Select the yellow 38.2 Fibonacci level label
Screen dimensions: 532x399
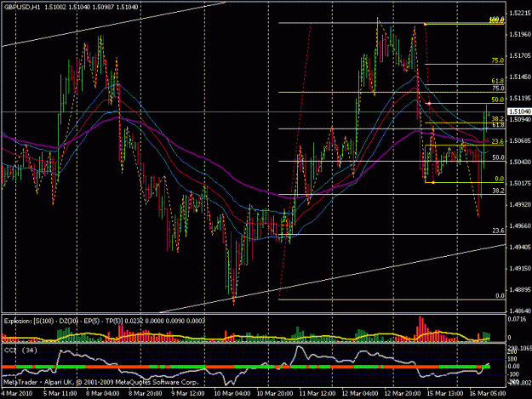[x=498, y=118]
